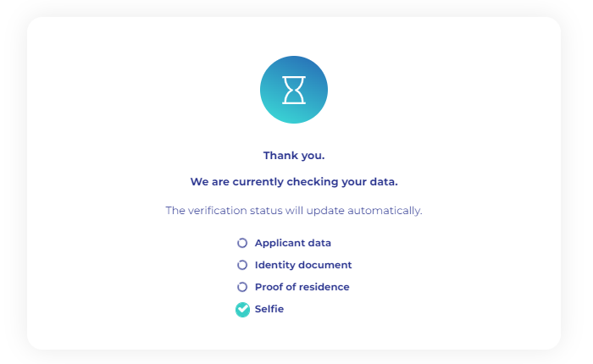Click the verification status update message

(x=294, y=211)
